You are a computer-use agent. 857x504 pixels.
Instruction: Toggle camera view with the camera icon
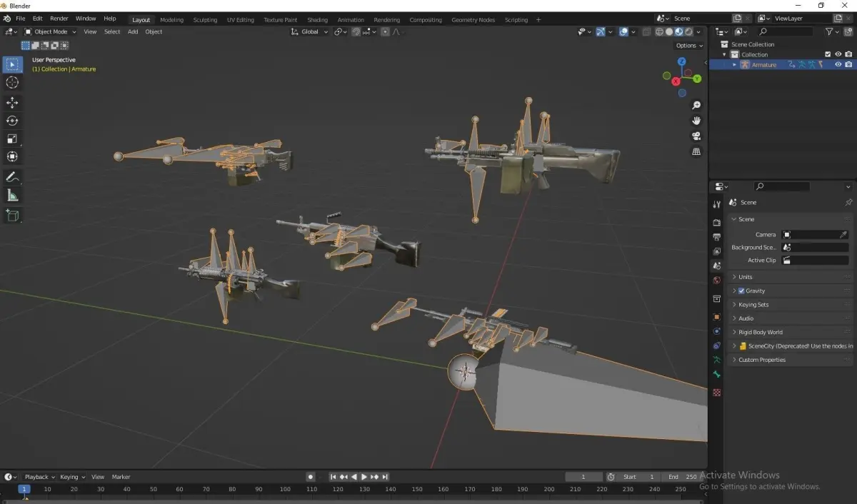click(x=696, y=136)
